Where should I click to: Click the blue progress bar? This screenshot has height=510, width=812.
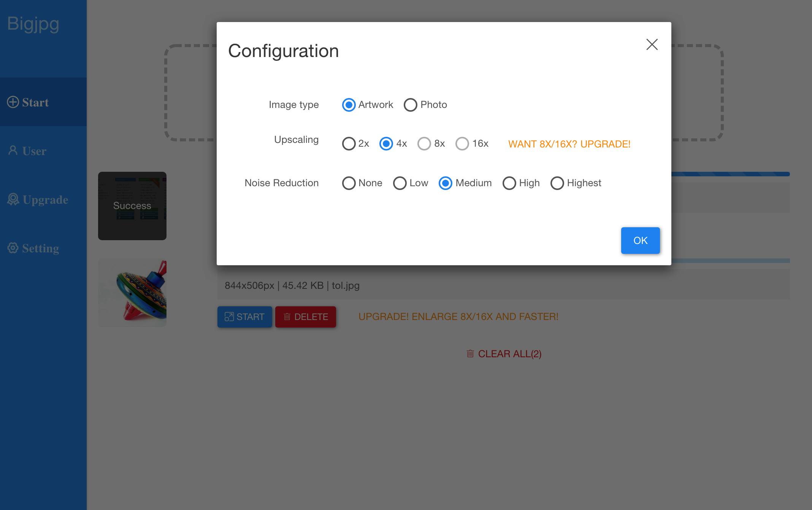[x=730, y=174]
